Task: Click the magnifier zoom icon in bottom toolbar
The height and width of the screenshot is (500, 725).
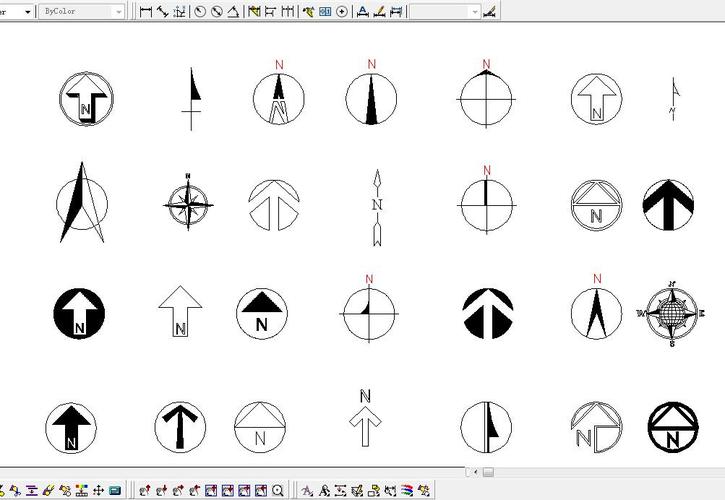Action: (x=278, y=491)
